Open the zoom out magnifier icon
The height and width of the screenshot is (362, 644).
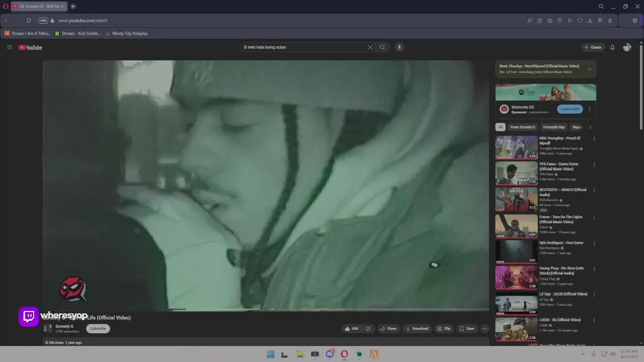click(529, 21)
